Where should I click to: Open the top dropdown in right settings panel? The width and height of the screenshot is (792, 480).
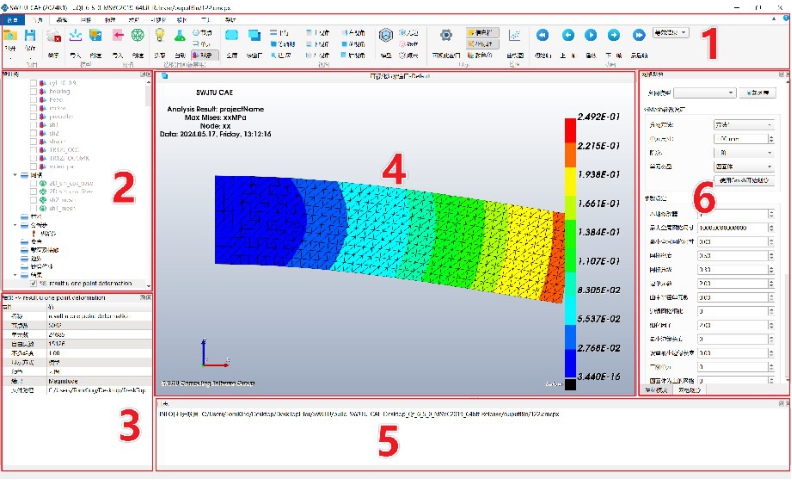(705, 93)
